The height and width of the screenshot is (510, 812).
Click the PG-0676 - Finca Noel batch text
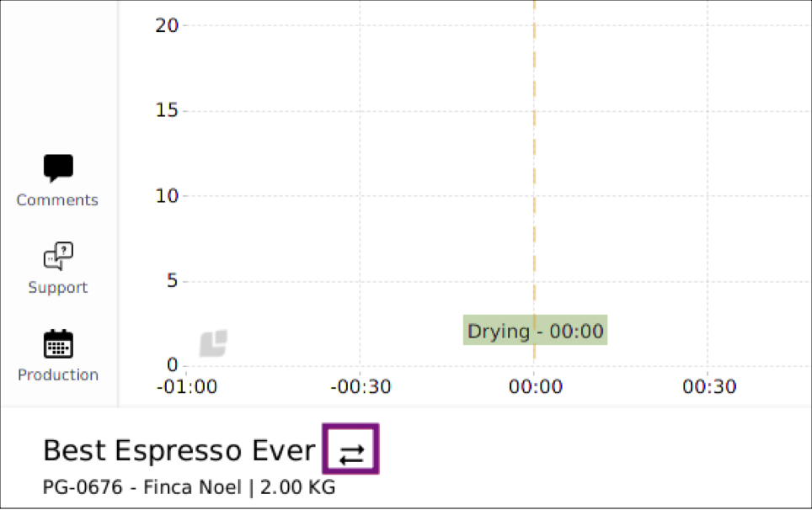coord(142,487)
